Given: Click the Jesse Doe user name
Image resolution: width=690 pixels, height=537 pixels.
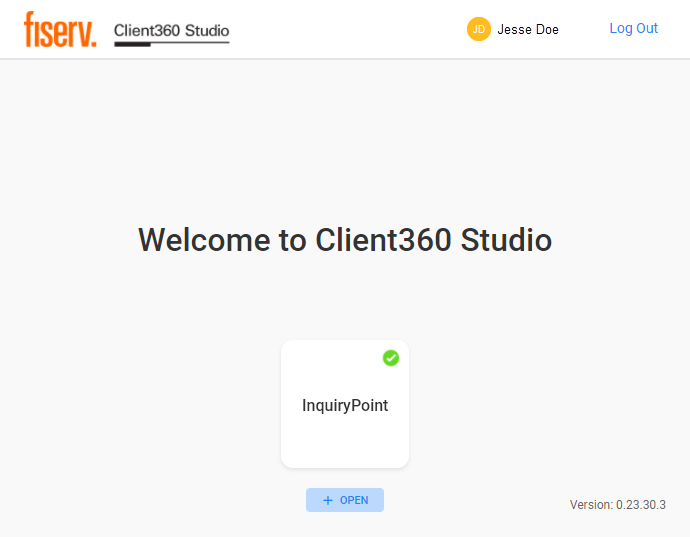Looking at the screenshot, I should tap(528, 29).
